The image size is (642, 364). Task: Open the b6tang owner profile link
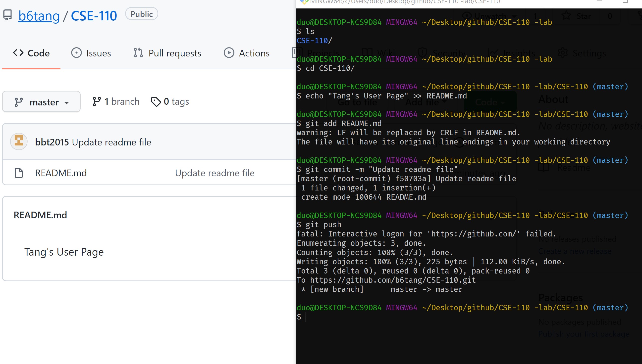39,16
